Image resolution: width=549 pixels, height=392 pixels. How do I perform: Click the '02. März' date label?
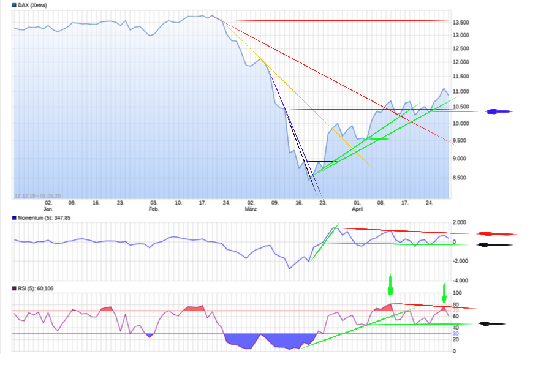(x=251, y=206)
